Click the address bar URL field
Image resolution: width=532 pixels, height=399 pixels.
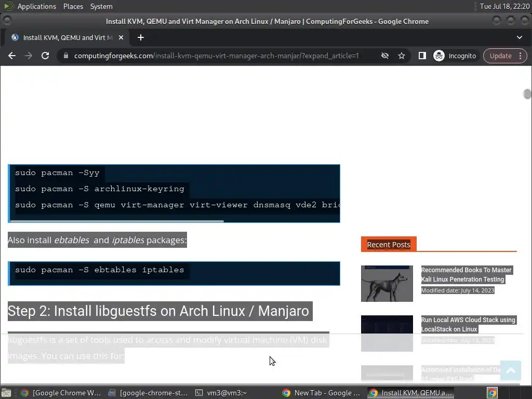coord(217,56)
